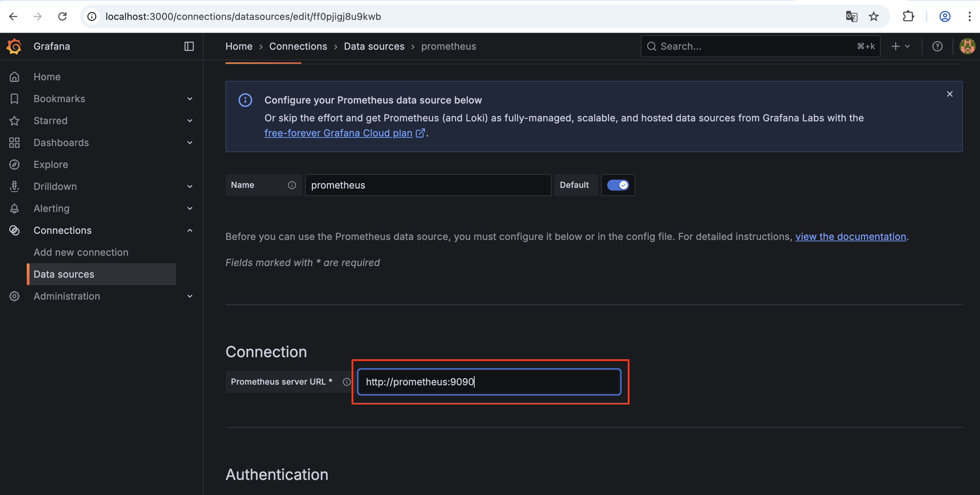Screen dimensions: 980x495
Task: Click the free-forever Grafana Cloud plan link
Action: coord(344,133)
